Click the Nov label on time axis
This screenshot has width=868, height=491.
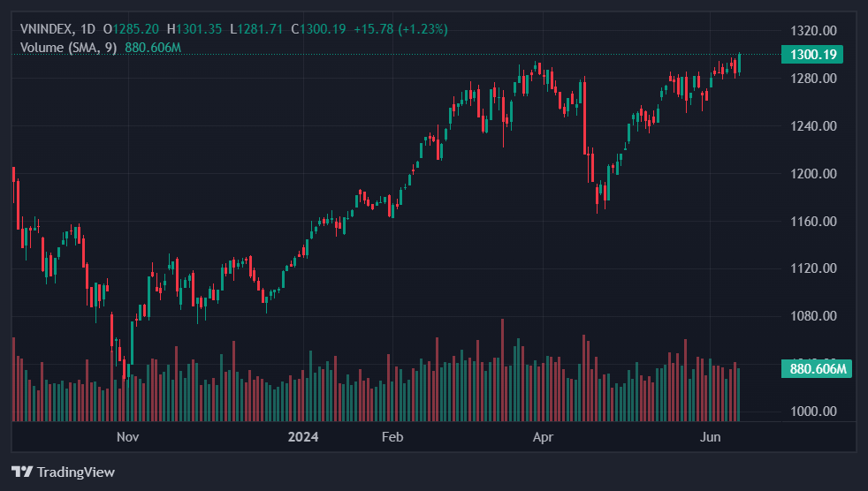[x=128, y=437]
